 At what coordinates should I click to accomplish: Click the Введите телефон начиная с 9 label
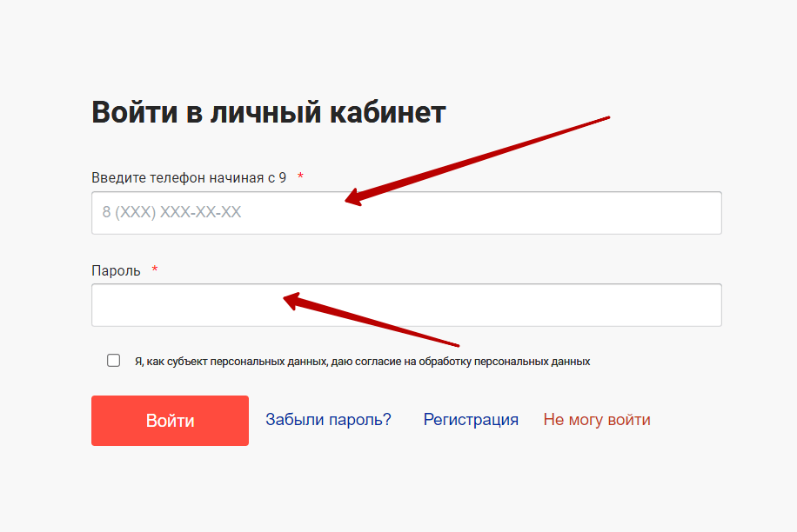tap(189, 177)
